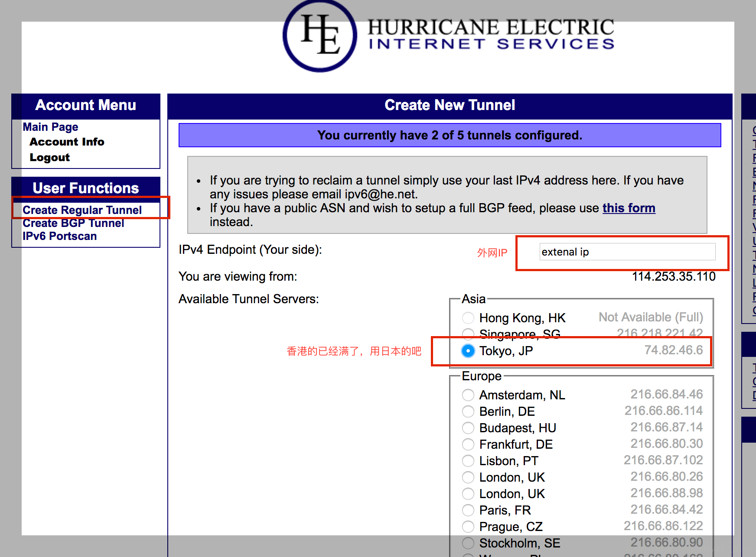Select the Berlin, DE tunnel server
The height and width of the screenshot is (557, 756).
(x=468, y=411)
